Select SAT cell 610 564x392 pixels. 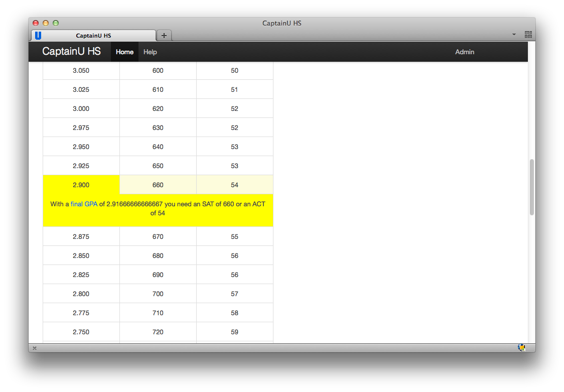pos(158,89)
